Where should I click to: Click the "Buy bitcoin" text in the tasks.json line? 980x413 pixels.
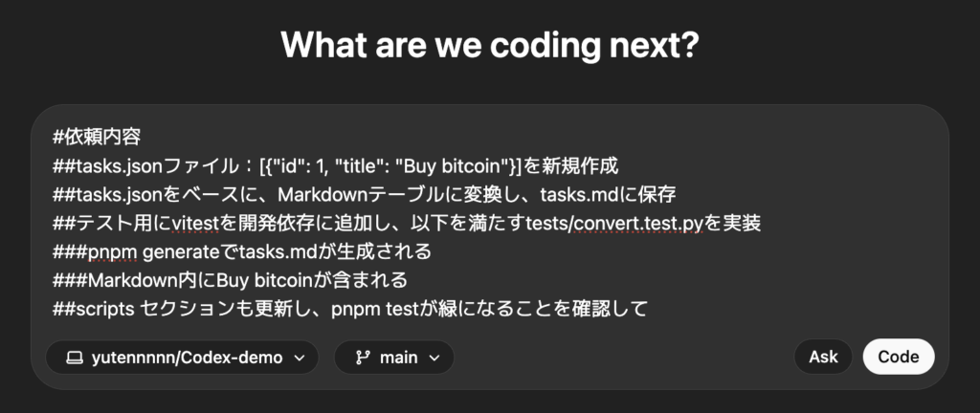pyautogui.click(x=457, y=166)
